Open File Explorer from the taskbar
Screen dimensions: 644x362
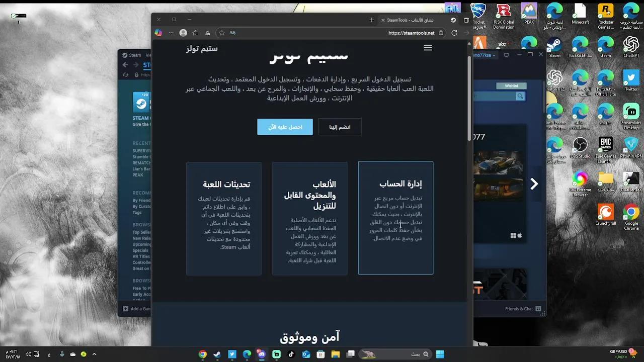pos(336,354)
